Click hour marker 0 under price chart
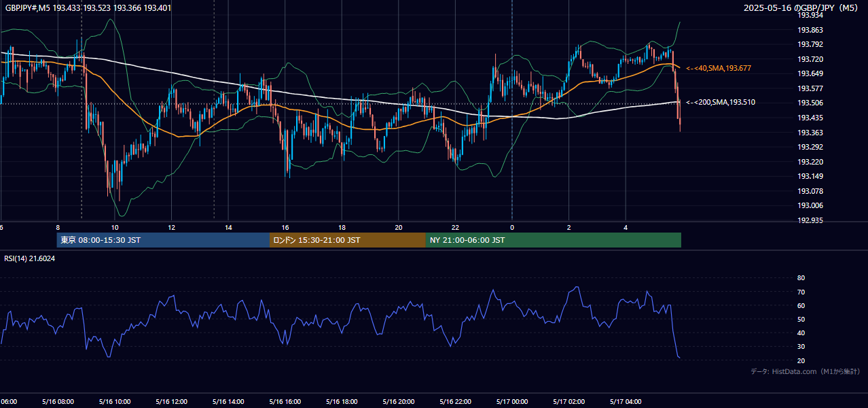This screenshot has width=868, height=408. click(x=512, y=227)
